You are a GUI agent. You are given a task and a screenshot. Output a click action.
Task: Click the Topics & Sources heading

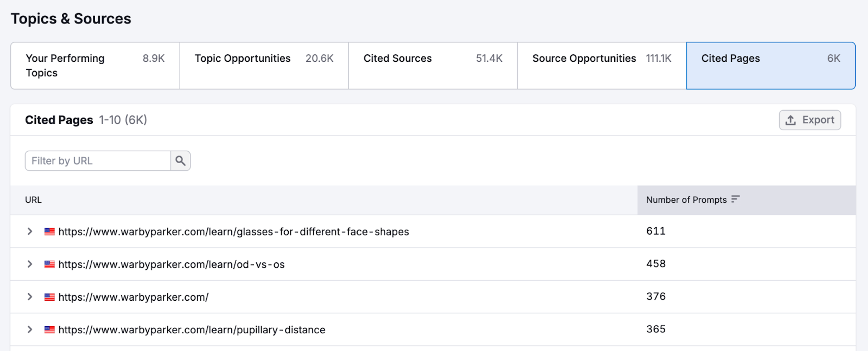point(71,19)
